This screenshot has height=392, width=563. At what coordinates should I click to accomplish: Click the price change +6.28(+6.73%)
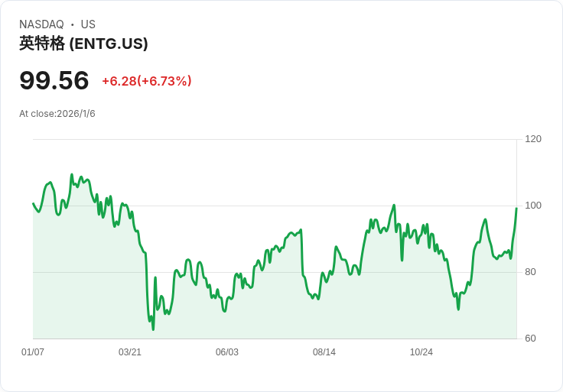(x=147, y=81)
